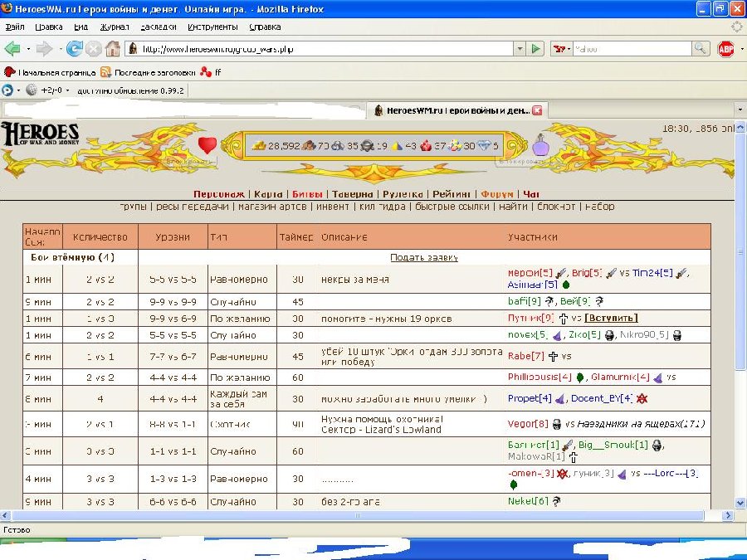Click the red heart health icon
Image resolution: width=747 pixels, height=560 pixels.
[207, 146]
